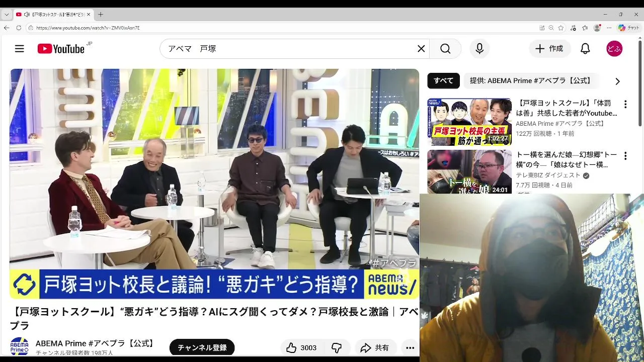Open media control icon in toolbar

[574, 28]
